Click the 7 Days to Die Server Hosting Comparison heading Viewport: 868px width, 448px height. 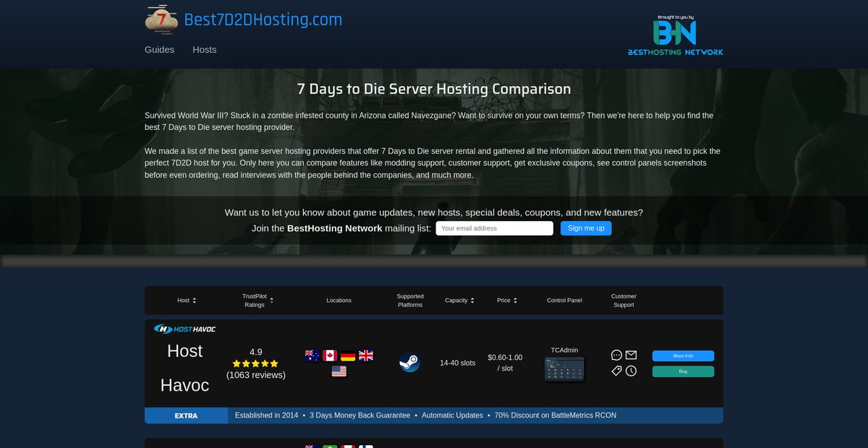coord(434,89)
